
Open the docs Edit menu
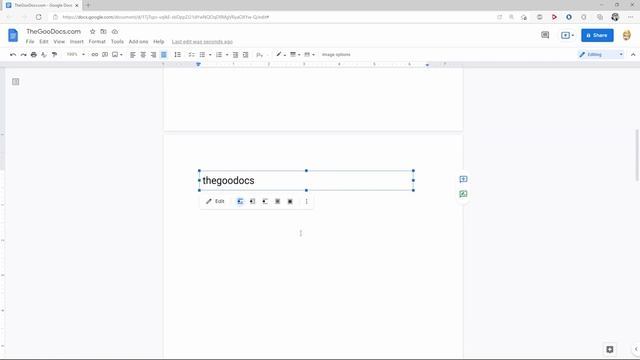[44, 42]
